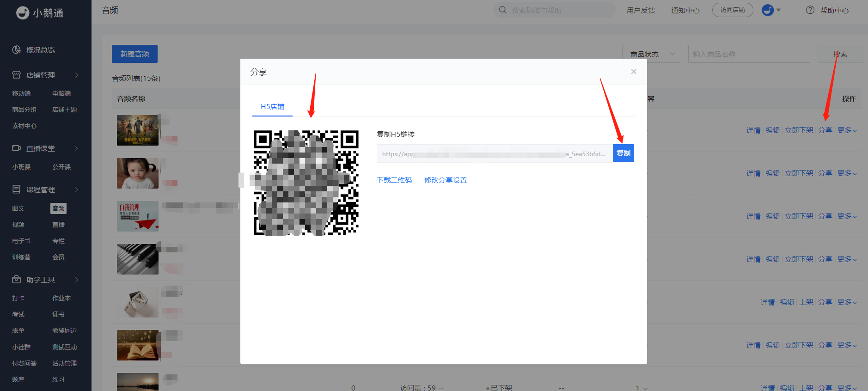Screen dimensions: 868x391
Task: Focus the 输入商品名称 input field
Action: tap(749, 54)
